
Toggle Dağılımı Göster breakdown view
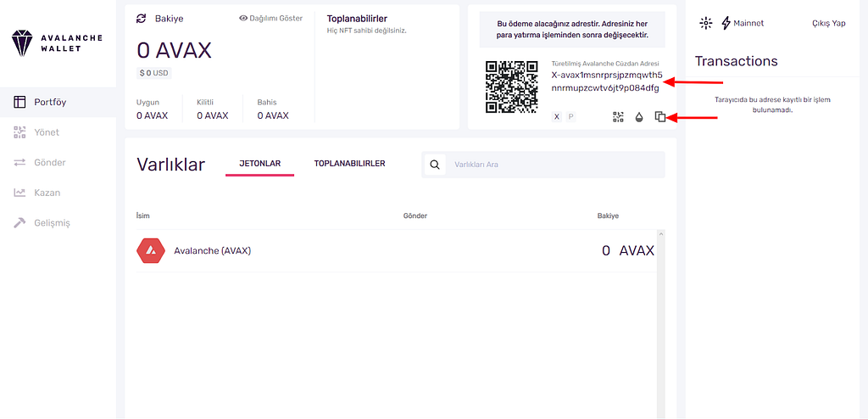click(x=270, y=19)
